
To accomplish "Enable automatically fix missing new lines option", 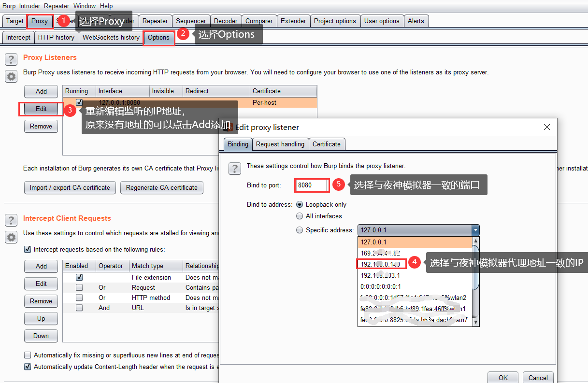I will [28, 355].
